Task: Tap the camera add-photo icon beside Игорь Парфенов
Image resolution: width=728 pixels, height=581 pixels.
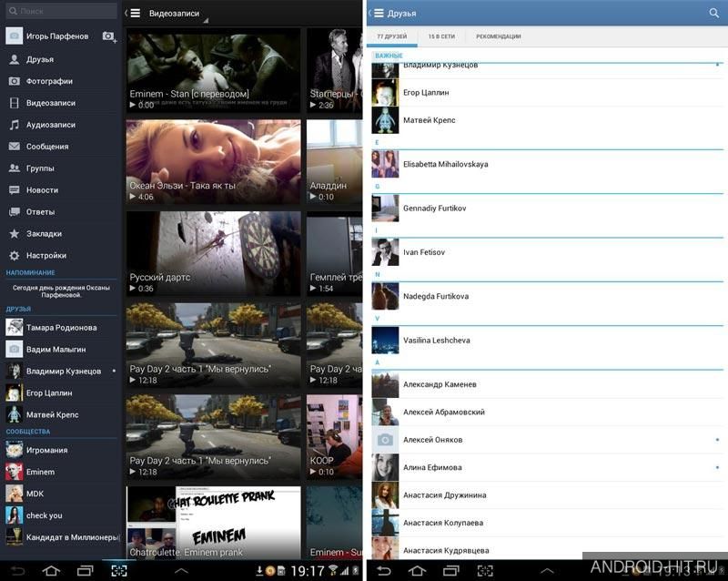Action: pos(109,36)
